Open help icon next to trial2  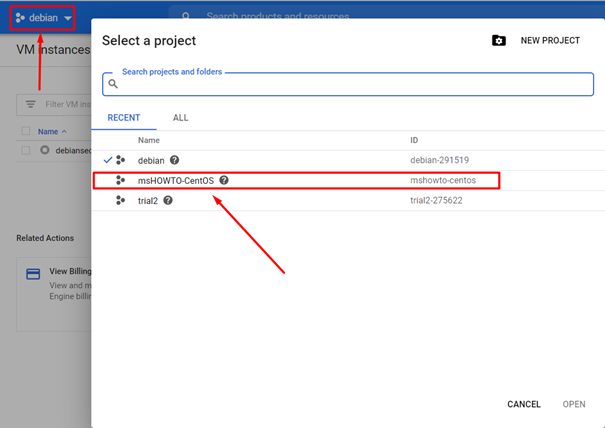[x=168, y=200]
